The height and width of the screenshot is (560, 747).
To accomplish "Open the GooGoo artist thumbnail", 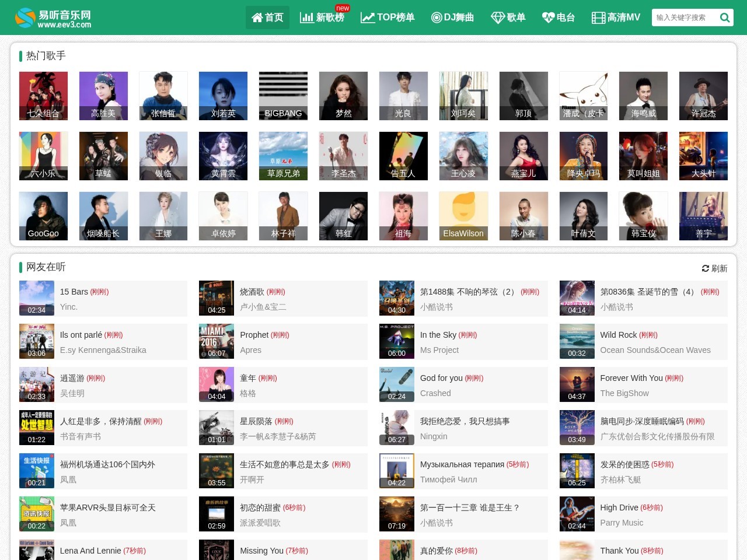I will [43, 216].
